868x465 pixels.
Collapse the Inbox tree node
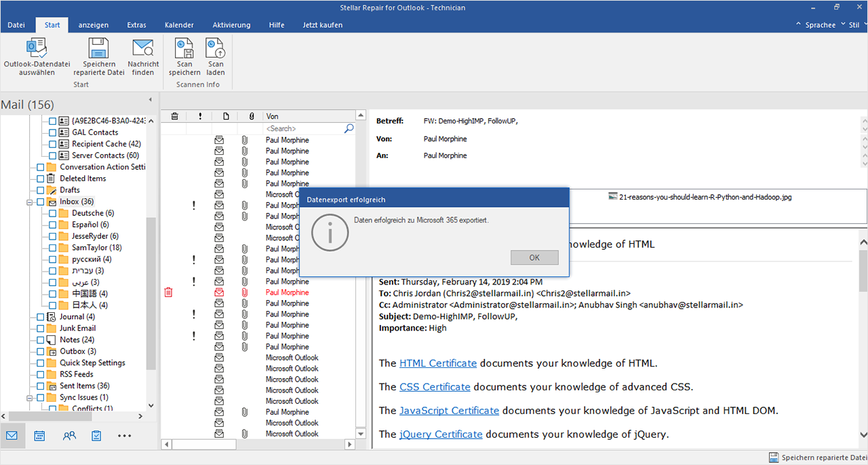(x=30, y=202)
